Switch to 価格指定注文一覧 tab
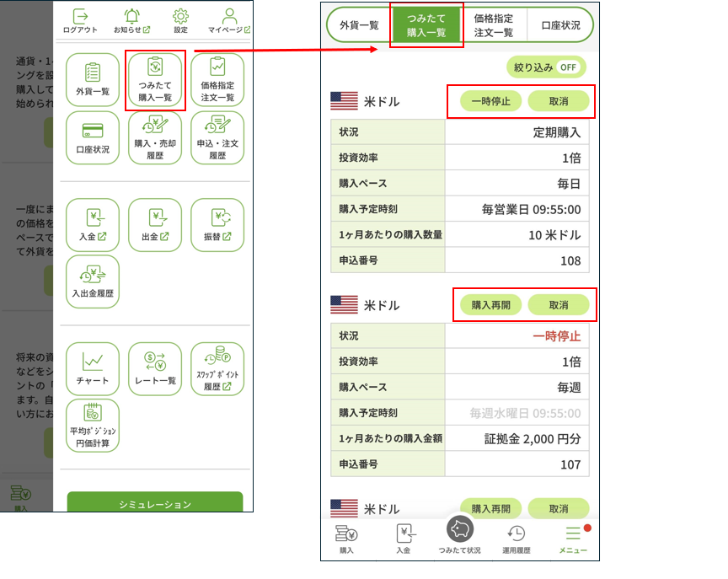Image resolution: width=728 pixels, height=579 pixels. click(x=494, y=25)
